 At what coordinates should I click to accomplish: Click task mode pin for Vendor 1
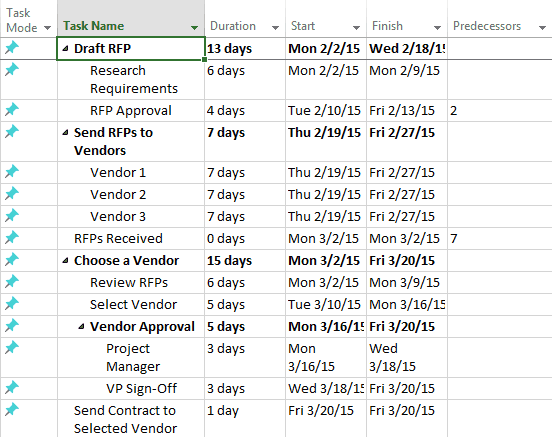pyautogui.click(x=12, y=171)
